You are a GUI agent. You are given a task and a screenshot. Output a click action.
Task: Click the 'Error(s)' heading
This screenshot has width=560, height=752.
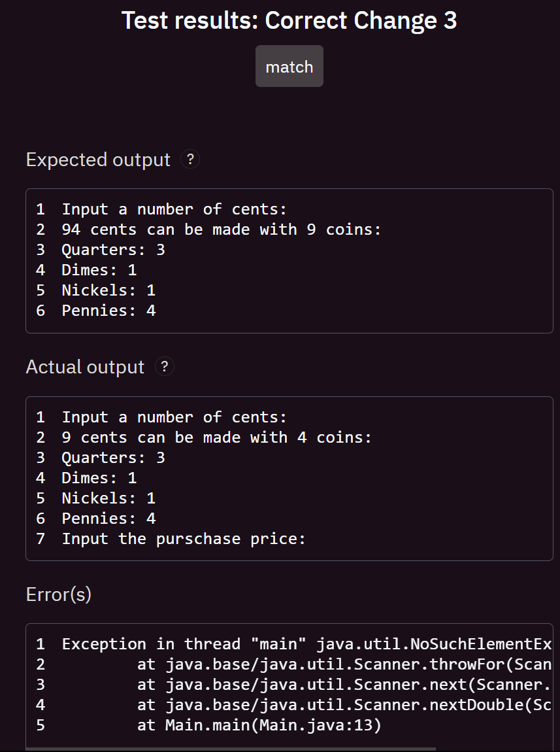[58, 594]
